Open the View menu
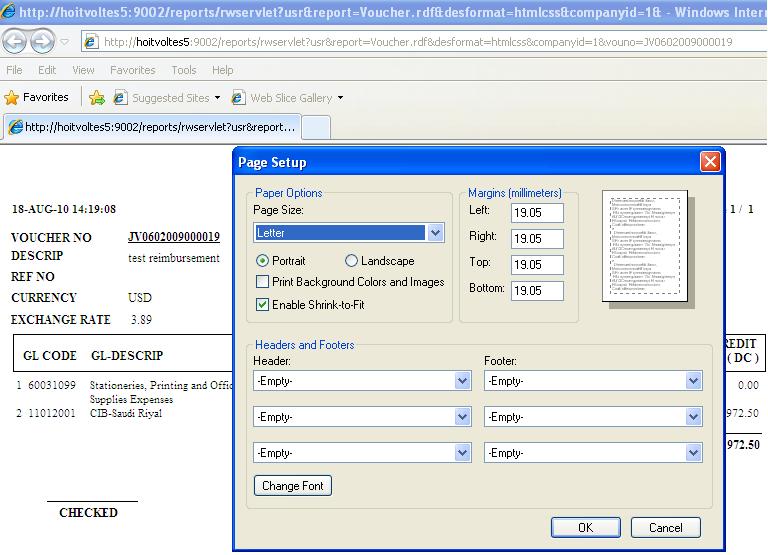This screenshot has width=768, height=555. click(x=84, y=70)
